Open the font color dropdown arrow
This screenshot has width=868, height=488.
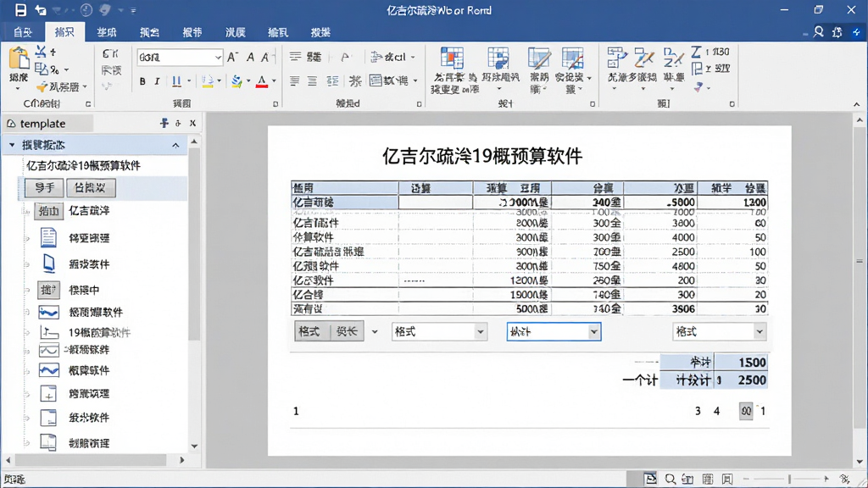(274, 81)
